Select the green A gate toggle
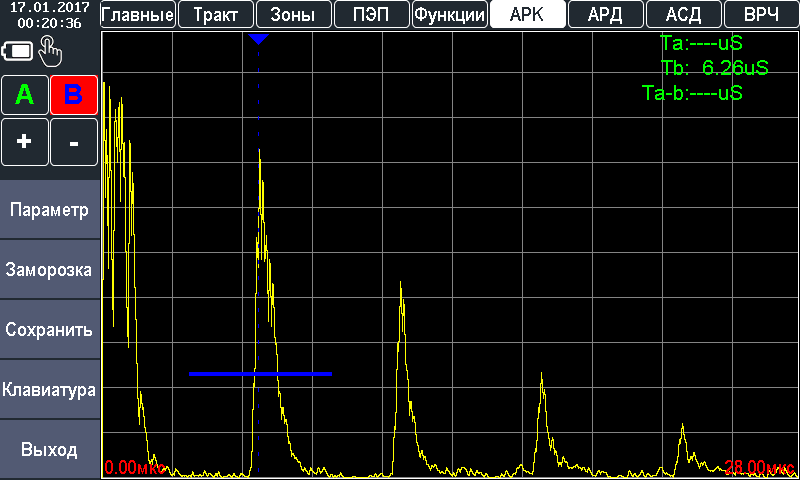800x480 pixels. 25,95
